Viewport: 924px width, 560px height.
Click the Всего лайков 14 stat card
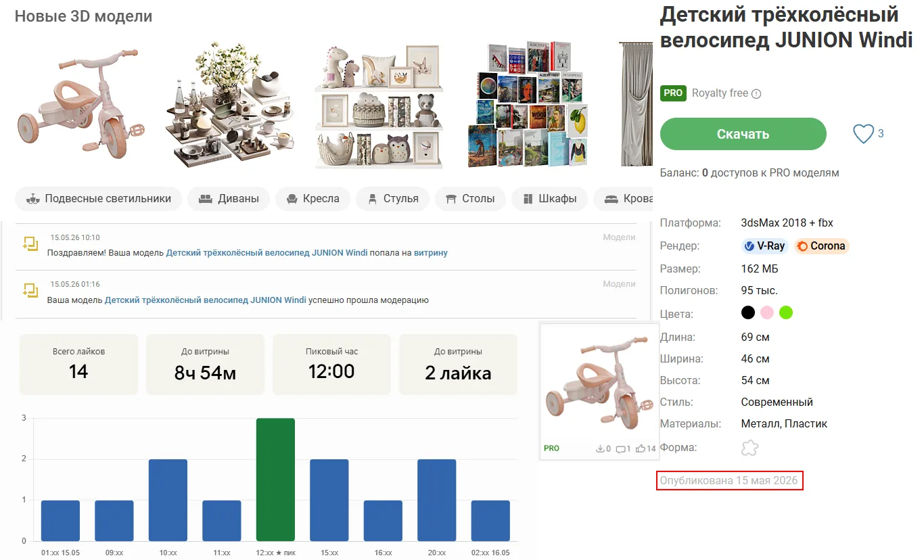(78, 365)
